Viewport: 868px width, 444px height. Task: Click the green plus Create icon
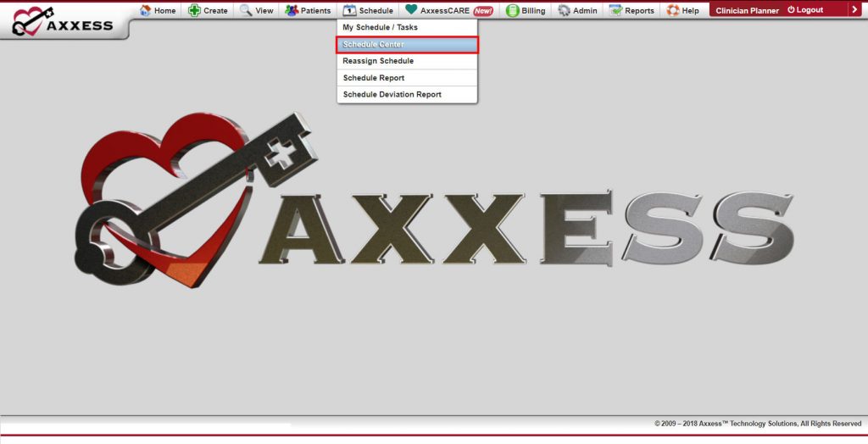click(194, 10)
